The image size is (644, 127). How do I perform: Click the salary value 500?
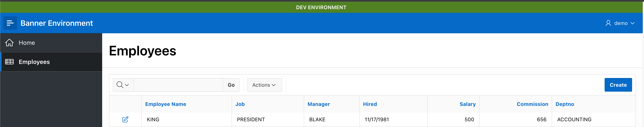coord(469,120)
